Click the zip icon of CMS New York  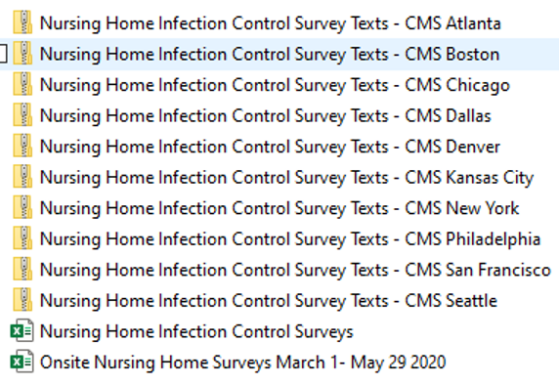(x=22, y=208)
